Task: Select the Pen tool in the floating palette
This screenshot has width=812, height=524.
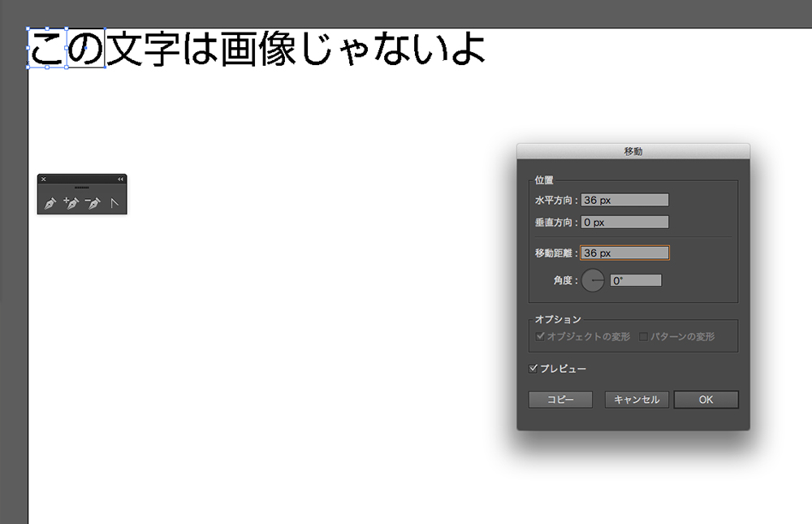Action: click(50, 204)
